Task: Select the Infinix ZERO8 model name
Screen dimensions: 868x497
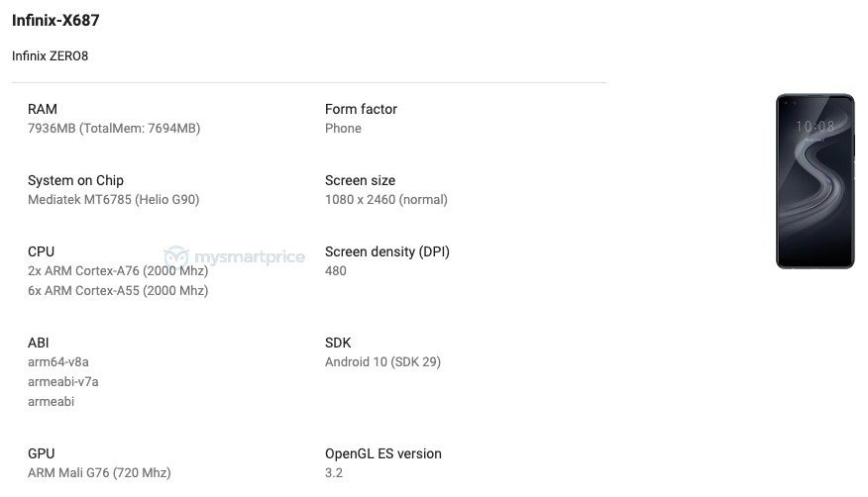Action: [x=50, y=55]
